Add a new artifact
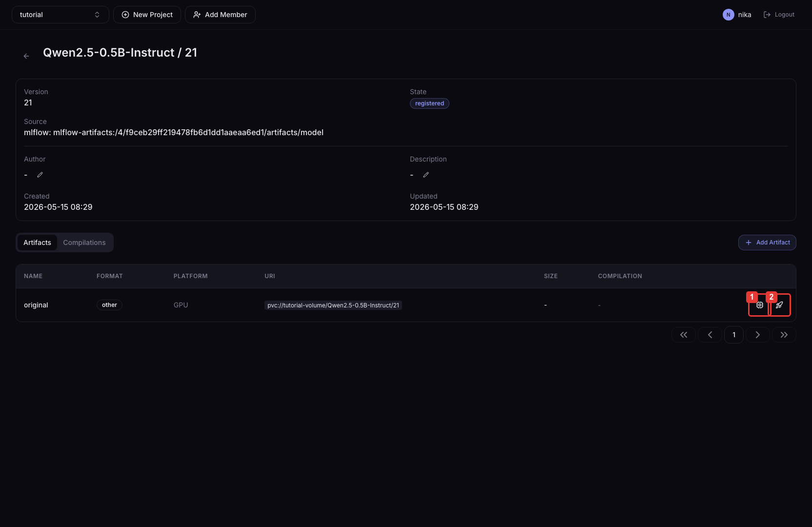 coord(767,243)
